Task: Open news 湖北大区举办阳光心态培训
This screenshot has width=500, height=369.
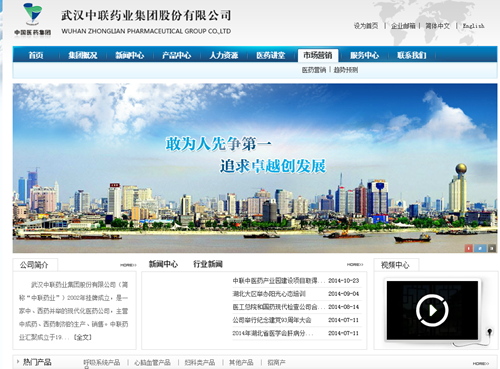Action: (269, 294)
